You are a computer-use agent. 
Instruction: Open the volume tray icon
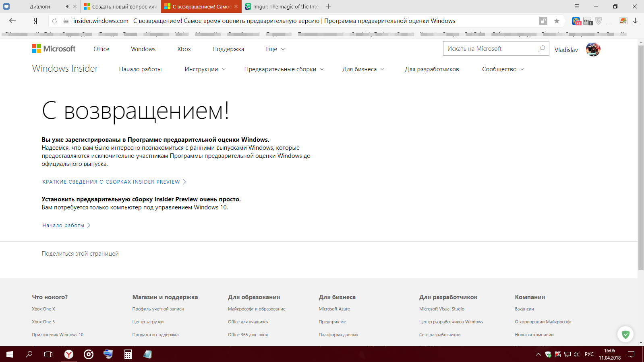[577, 354]
